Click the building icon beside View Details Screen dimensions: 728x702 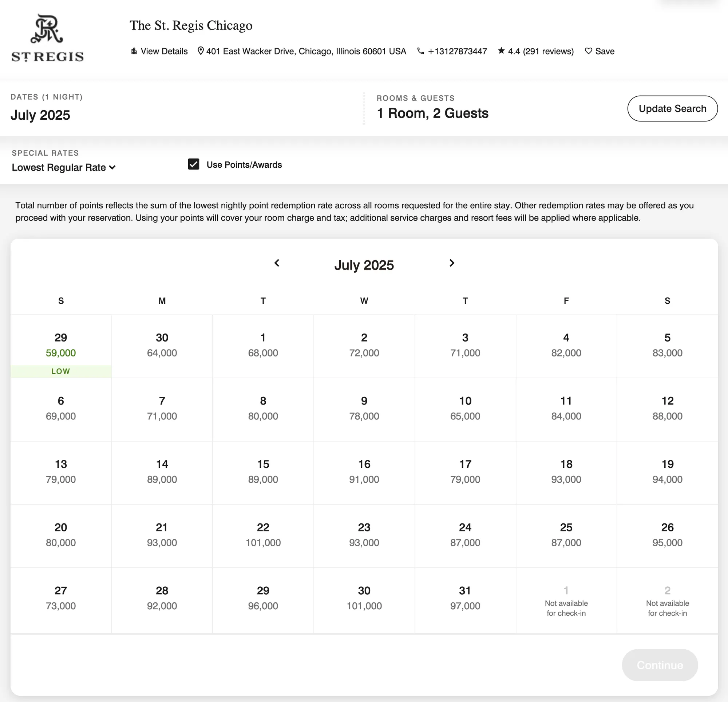pos(134,51)
